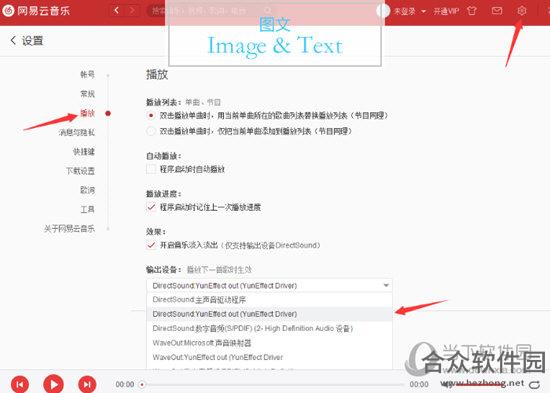This screenshot has width=550, height=393.
Task: Return from 设置 with the back chevron
Action: 13,40
